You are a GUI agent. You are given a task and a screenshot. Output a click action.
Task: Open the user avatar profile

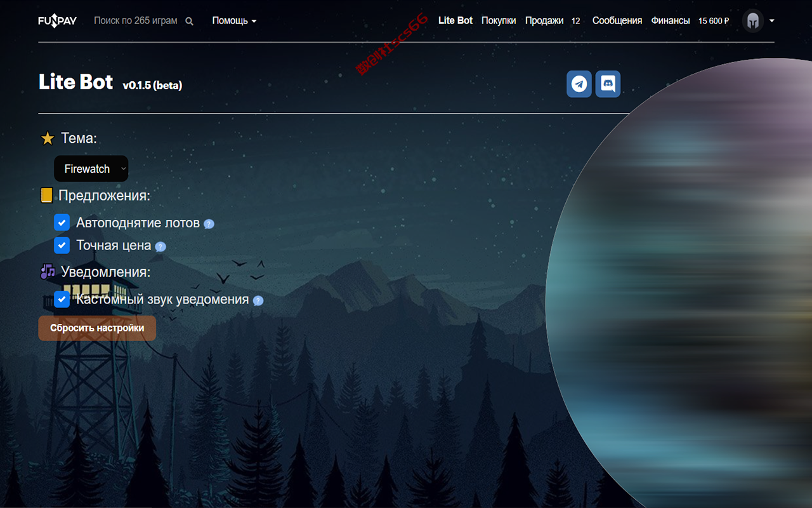(x=752, y=21)
